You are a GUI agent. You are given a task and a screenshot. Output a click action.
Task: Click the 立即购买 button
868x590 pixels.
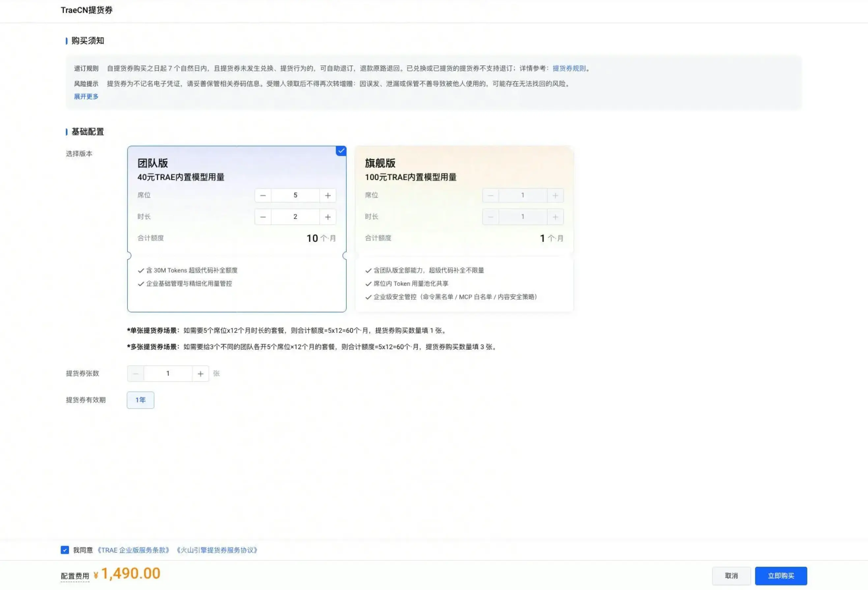[x=781, y=576]
